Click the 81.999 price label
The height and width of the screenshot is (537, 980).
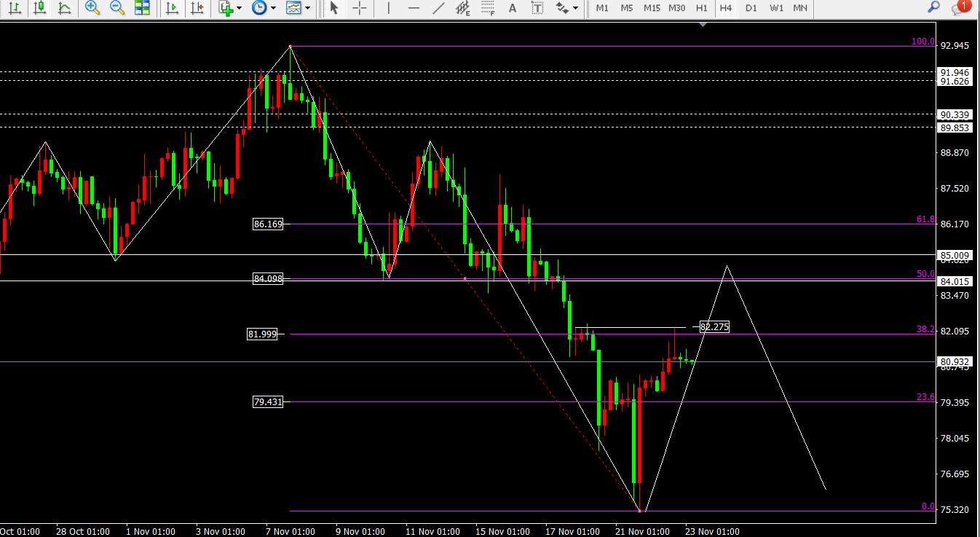(262, 334)
